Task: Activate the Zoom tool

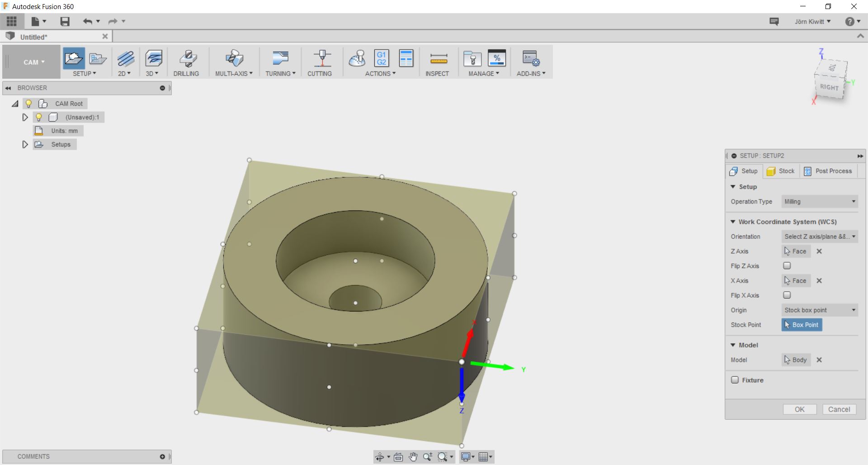Action: [x=427, y=457]
